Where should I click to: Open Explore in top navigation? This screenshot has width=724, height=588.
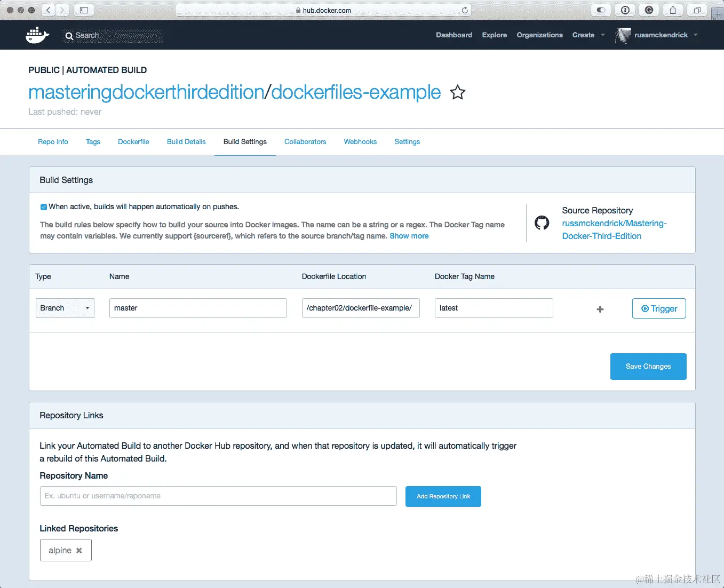click(x=495, y=35)
